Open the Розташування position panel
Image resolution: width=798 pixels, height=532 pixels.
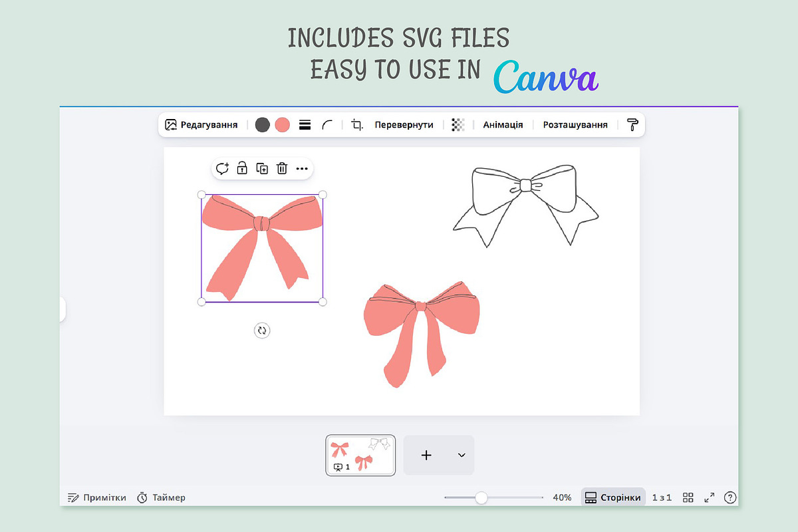point(575,124)
